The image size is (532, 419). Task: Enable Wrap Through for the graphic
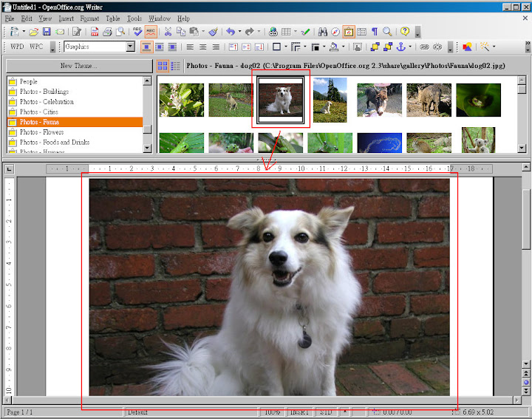click(172, 47)
